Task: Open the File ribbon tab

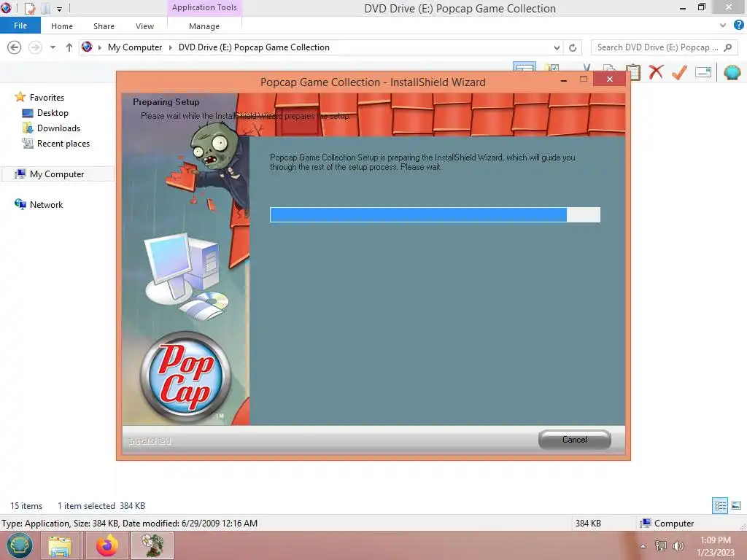Action: (x=20, y=26)
